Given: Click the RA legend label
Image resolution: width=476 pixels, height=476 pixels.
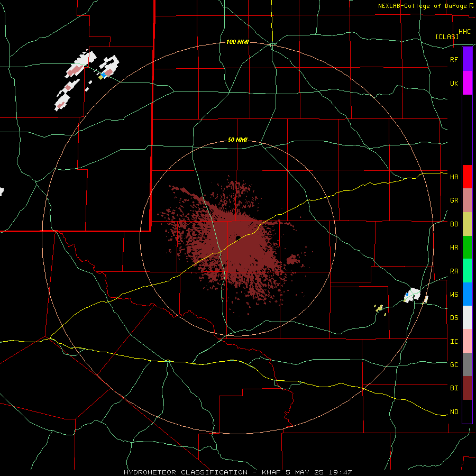Looking at the screenshot, I should 454,271.
